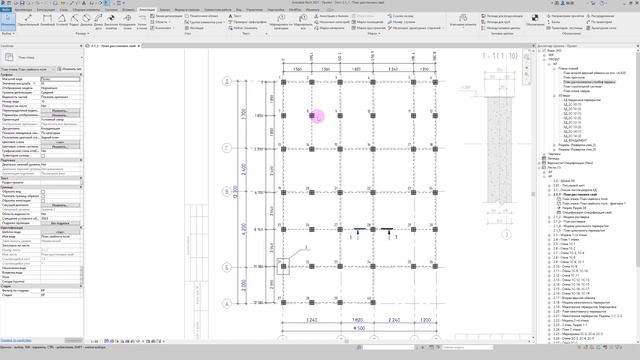Select the Modify (Изменить) tool
This screenshot has width=640, height=360.
(8, 22)
